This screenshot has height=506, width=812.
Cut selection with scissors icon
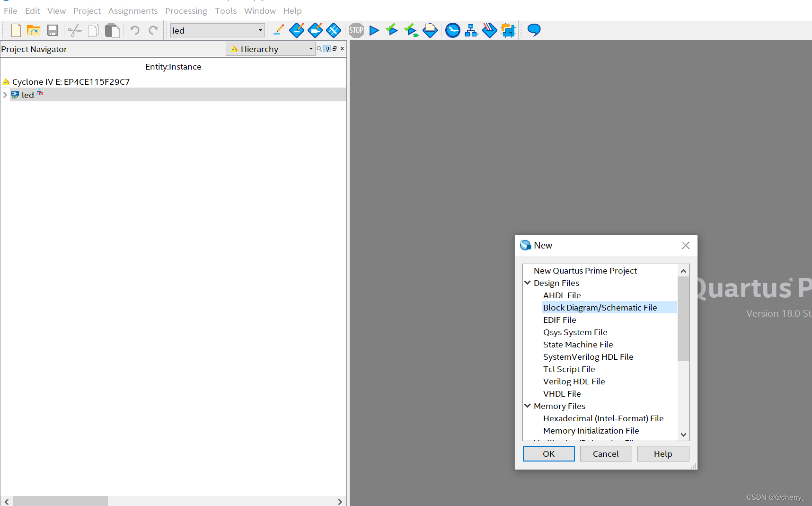click(x=75, y=30)
